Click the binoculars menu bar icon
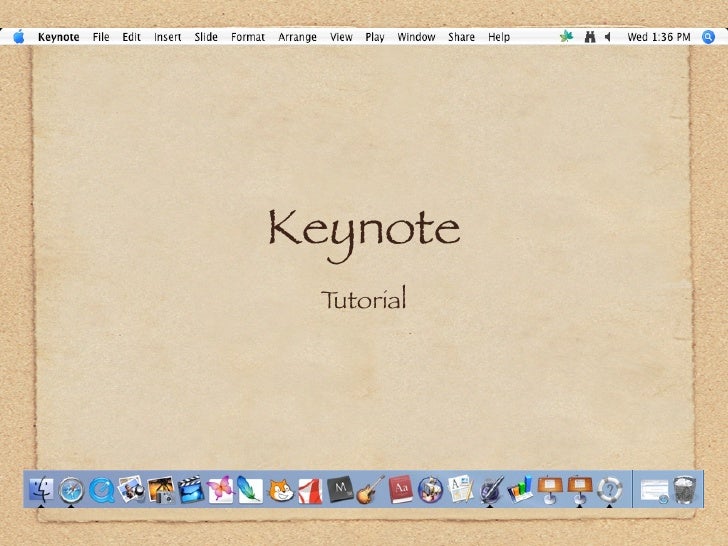Screen dimensions: 728x546 (x=590, y=37)
